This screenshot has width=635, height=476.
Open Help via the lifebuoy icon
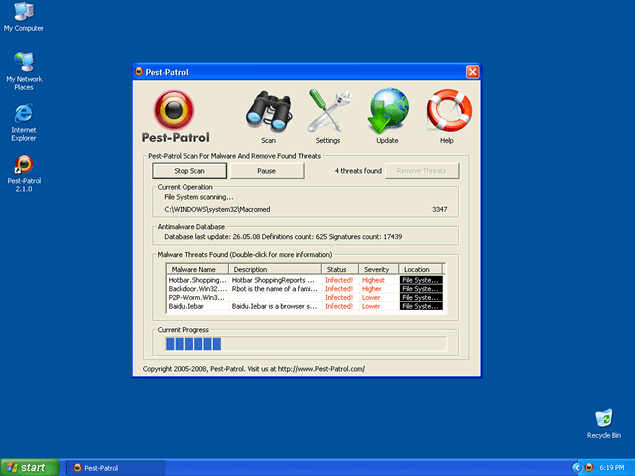coord(447,112)
